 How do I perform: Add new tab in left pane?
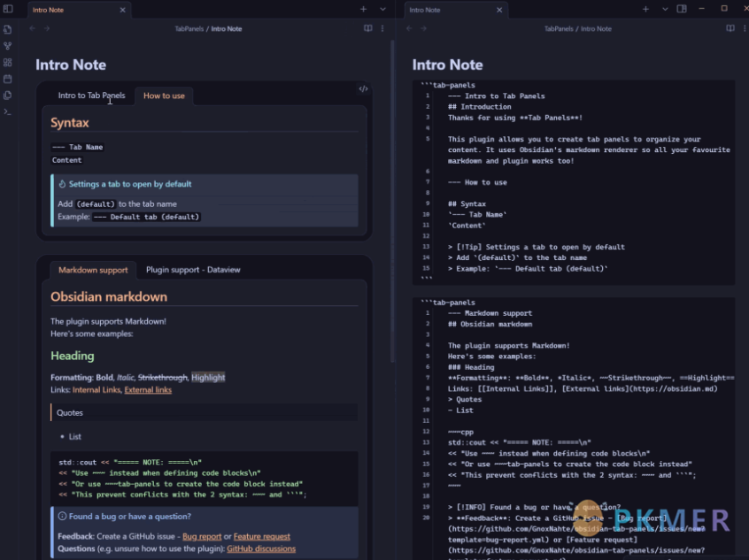(364, 9)
